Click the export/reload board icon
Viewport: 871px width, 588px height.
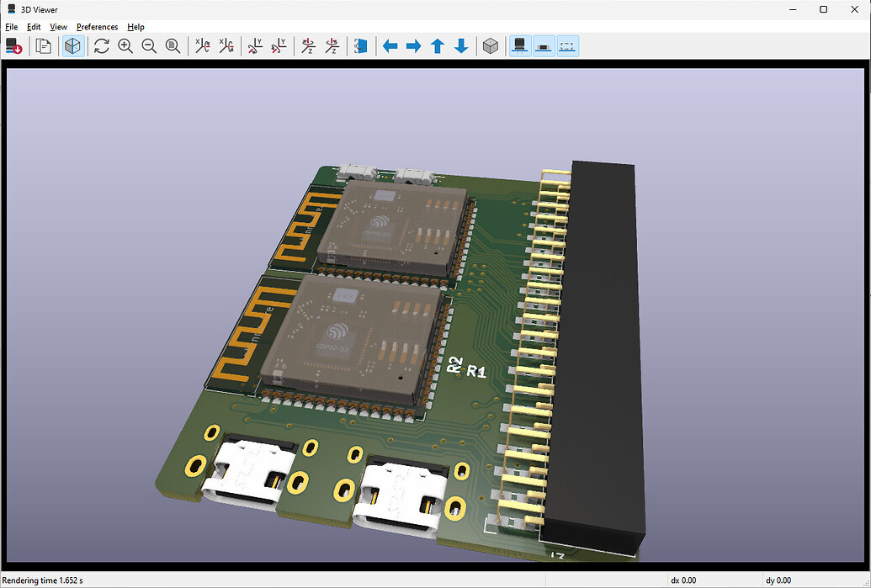coord(14,46)
